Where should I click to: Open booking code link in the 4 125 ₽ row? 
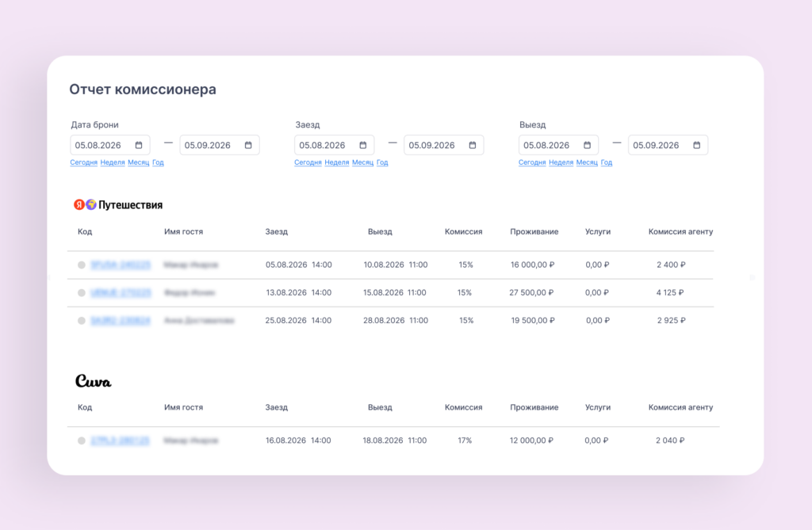pyautogui.click(x=121, y=293)
